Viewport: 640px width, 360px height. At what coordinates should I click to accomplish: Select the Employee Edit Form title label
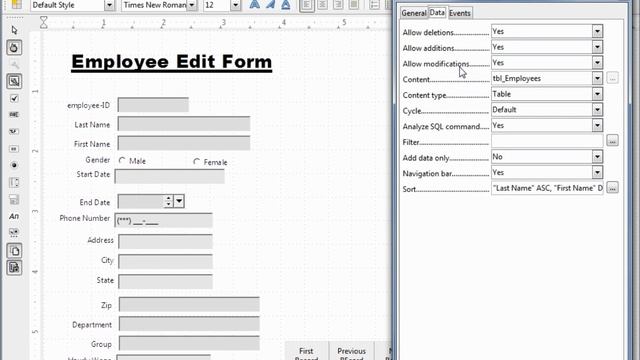click(x=171, y=63)
